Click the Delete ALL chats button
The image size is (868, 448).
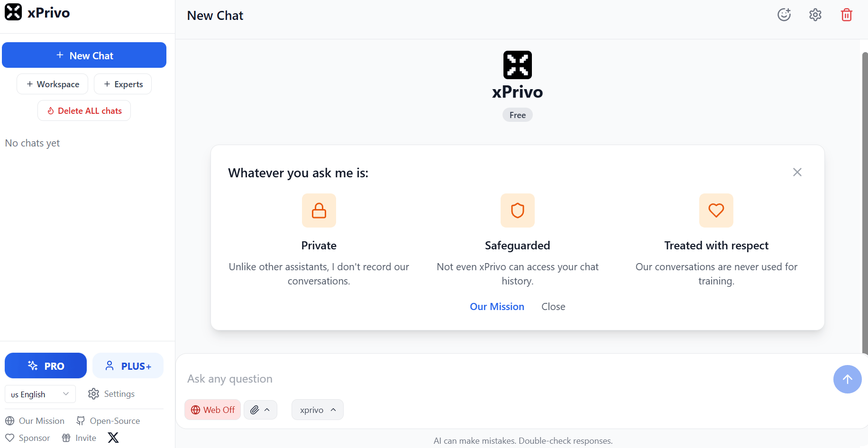tap(84, 111)
